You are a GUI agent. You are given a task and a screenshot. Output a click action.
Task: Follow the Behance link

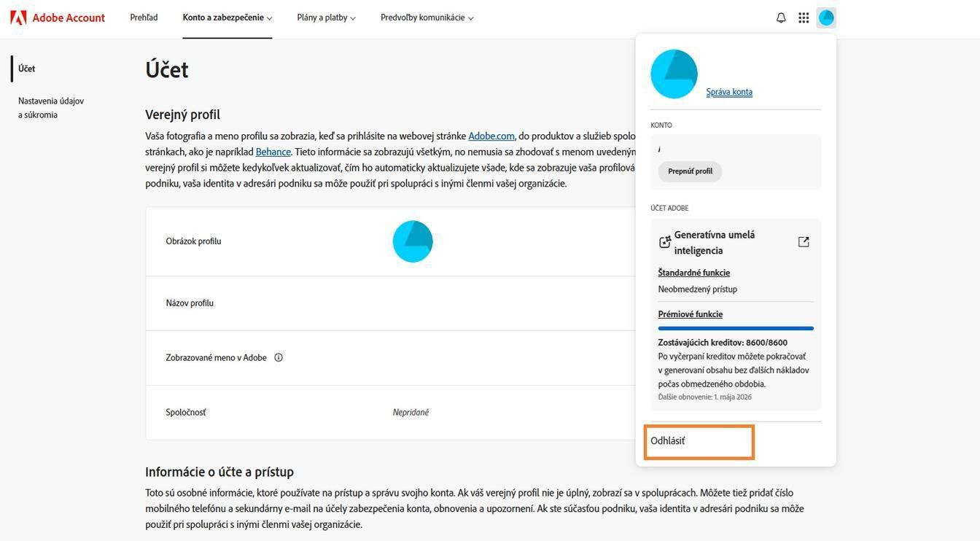tap(273, 152)
